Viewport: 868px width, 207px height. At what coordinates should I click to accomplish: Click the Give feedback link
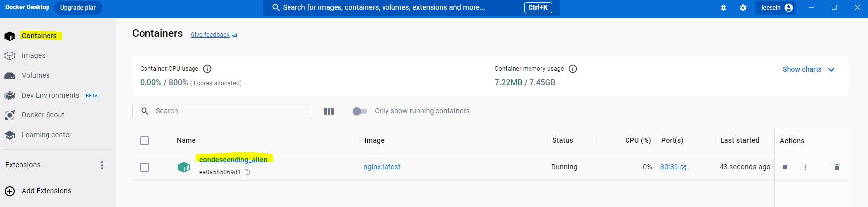210,35
